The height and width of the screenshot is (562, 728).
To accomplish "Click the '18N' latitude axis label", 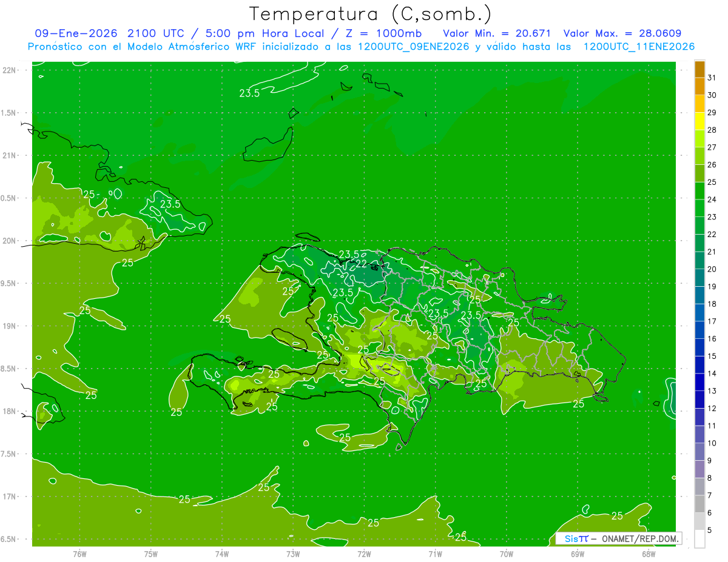I will pyautogui.click(x=10, y=412).
